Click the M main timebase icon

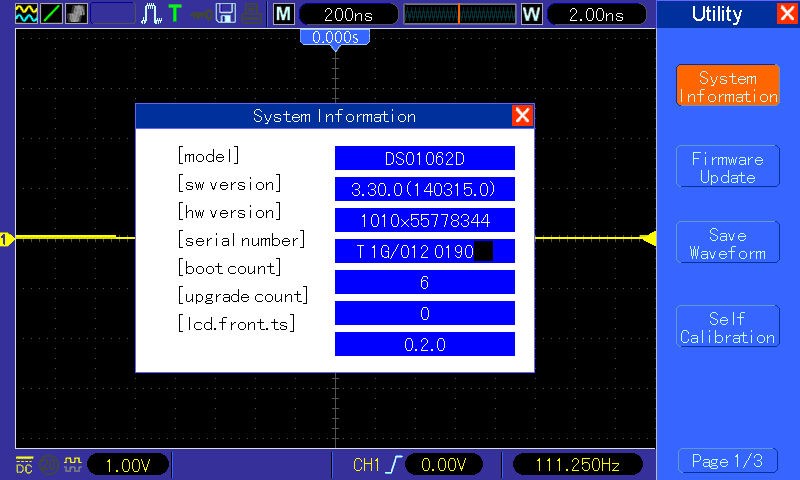(284, 14)
